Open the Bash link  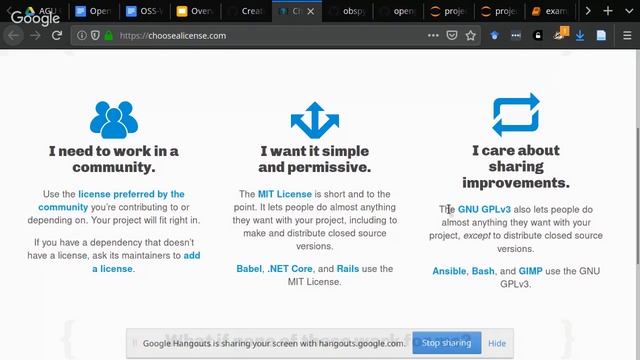tap(483, 271)
